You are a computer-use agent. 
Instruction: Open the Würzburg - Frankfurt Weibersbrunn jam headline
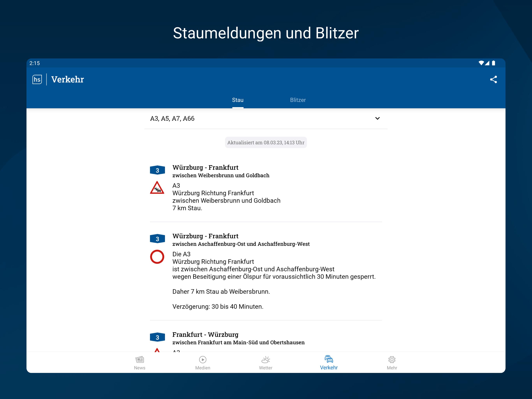click(205, 168)
